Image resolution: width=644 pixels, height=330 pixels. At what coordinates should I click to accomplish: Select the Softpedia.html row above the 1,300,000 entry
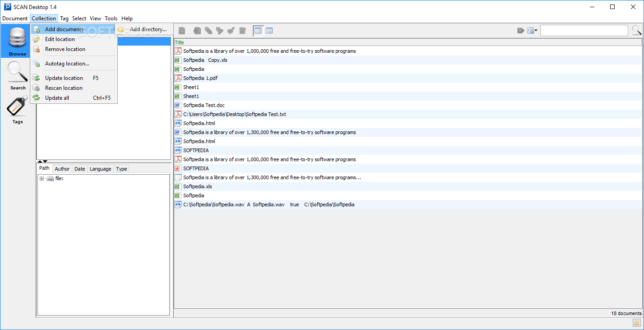pyautogui.click(x=408, y=123)
